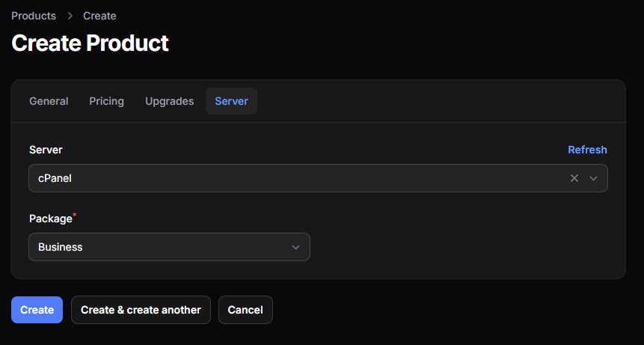
Task: Cancel product creation
Action: [x=245, y=310]
